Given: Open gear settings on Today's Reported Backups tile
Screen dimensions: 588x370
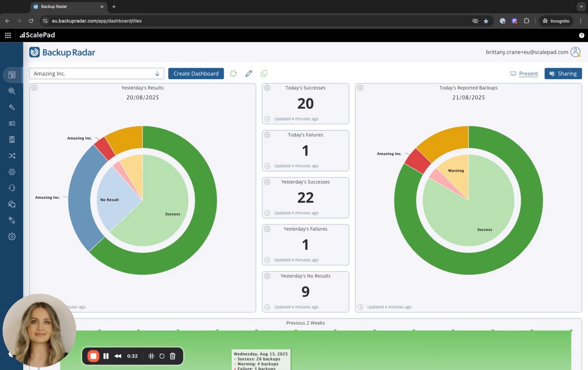Looking at the screenshot, I should 361,88.
